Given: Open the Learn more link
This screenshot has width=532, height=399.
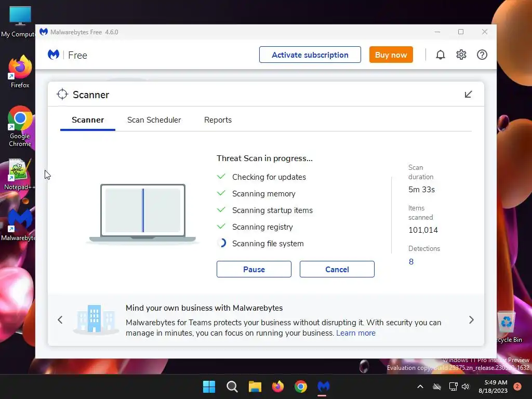Looking at the screenshot, I should [x=356, y=333].
